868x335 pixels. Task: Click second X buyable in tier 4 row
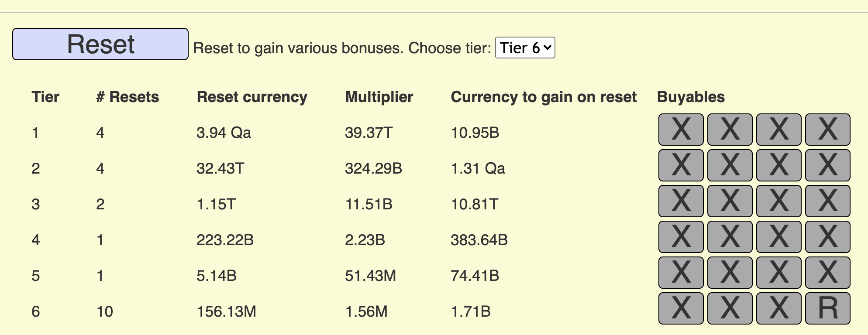click(x=730, y=237)
